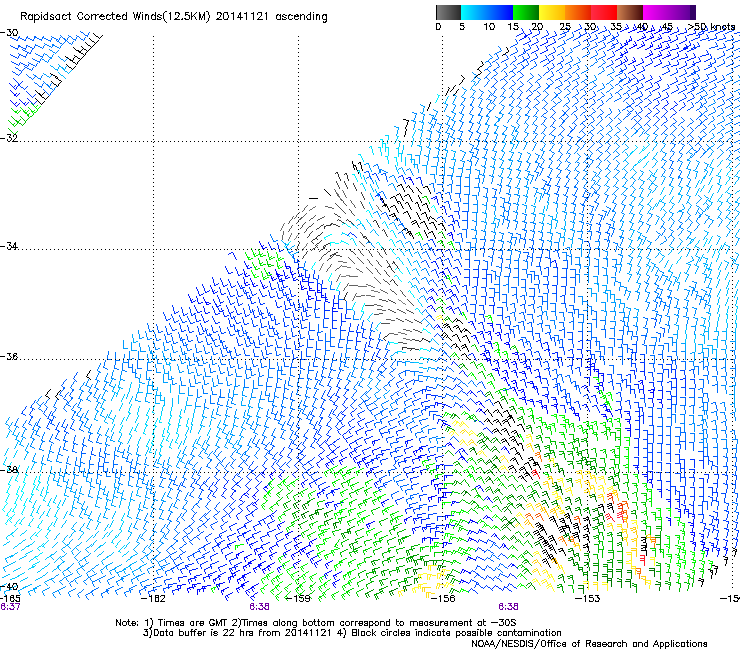Choose the brown 35-40 knots legend swatch
Viewport: 740px width, 650px height.
click(630, 12)
